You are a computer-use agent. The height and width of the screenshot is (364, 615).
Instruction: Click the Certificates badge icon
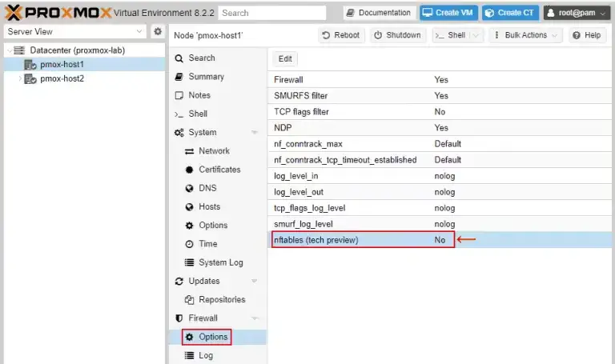(189, 170)
